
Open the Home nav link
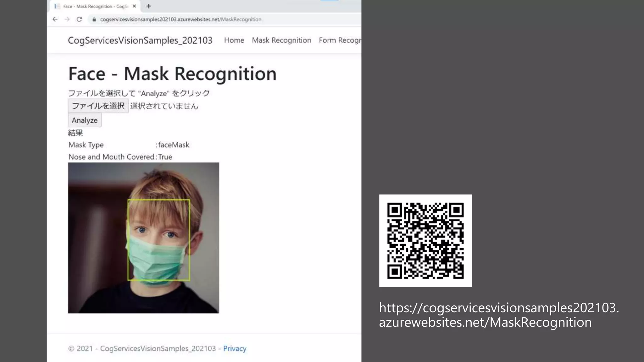pos(234,40)
